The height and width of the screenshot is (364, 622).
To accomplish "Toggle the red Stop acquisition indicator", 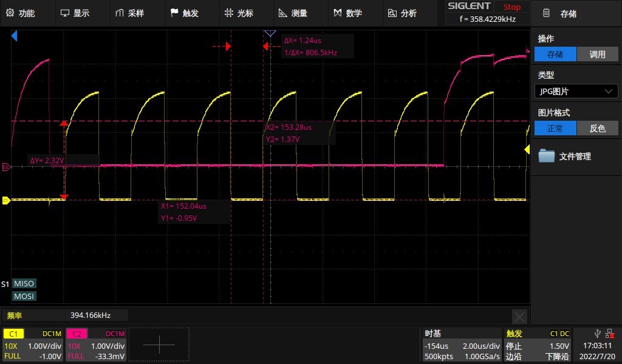I will (511, 7).
